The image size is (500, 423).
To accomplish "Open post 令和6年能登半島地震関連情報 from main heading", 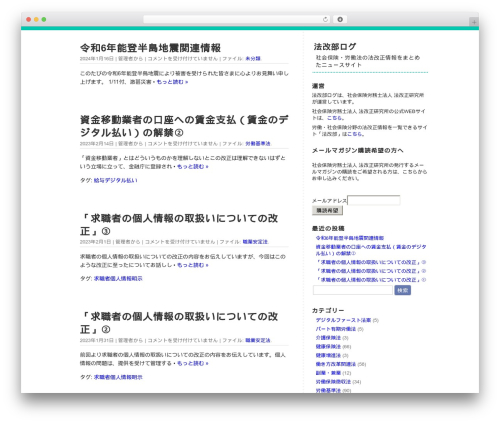I will (x=150, y=48).
